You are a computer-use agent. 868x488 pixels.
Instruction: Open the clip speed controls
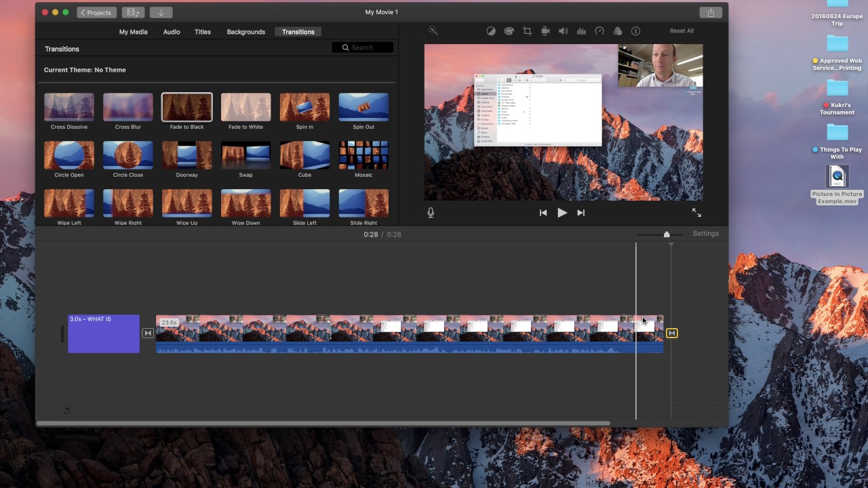coord(599,30)
